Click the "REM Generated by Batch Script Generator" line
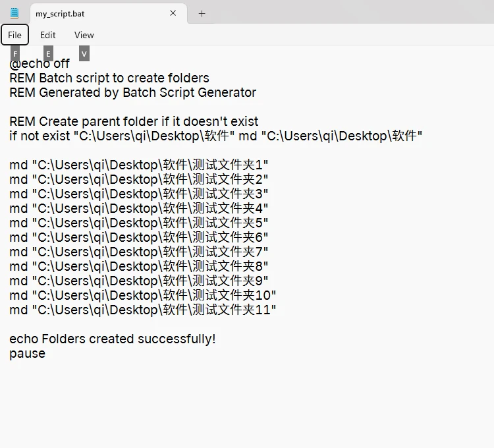 tap(132, 93)
